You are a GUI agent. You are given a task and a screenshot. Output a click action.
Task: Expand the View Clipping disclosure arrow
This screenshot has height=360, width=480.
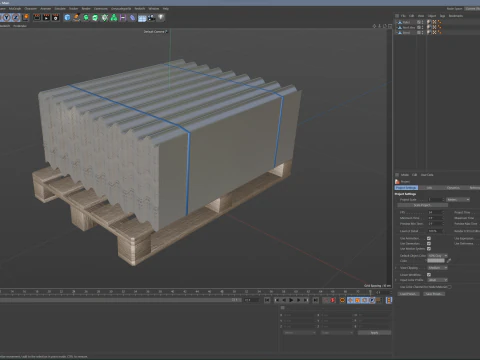(396, 268)
